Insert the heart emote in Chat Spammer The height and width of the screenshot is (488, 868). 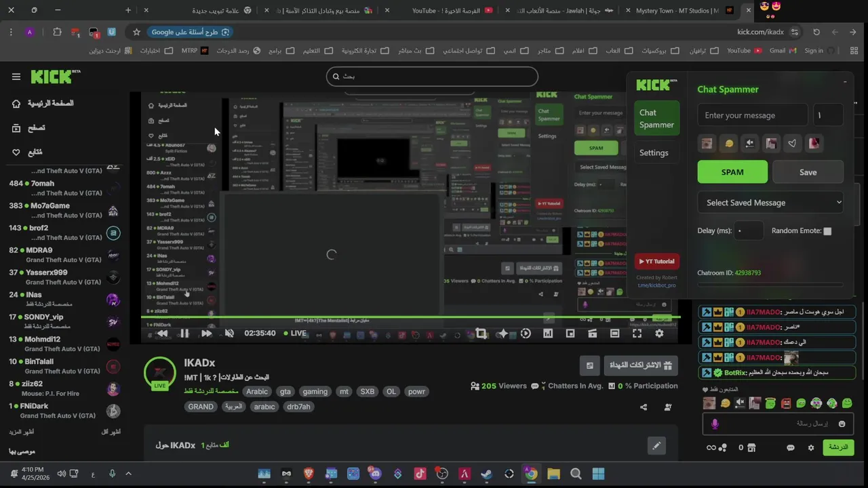(x=792, y=144)
